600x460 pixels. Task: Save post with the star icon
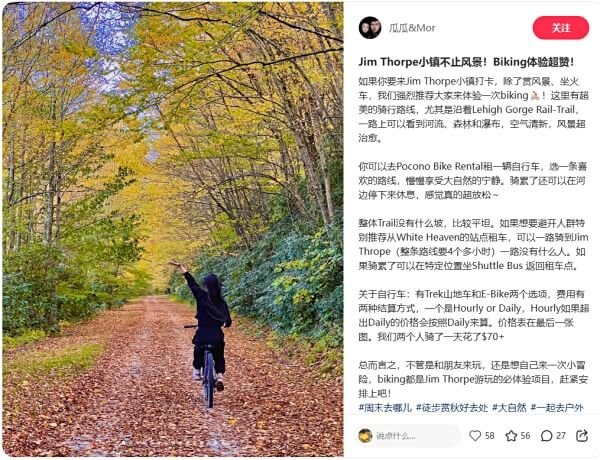(x=511, y=436)
